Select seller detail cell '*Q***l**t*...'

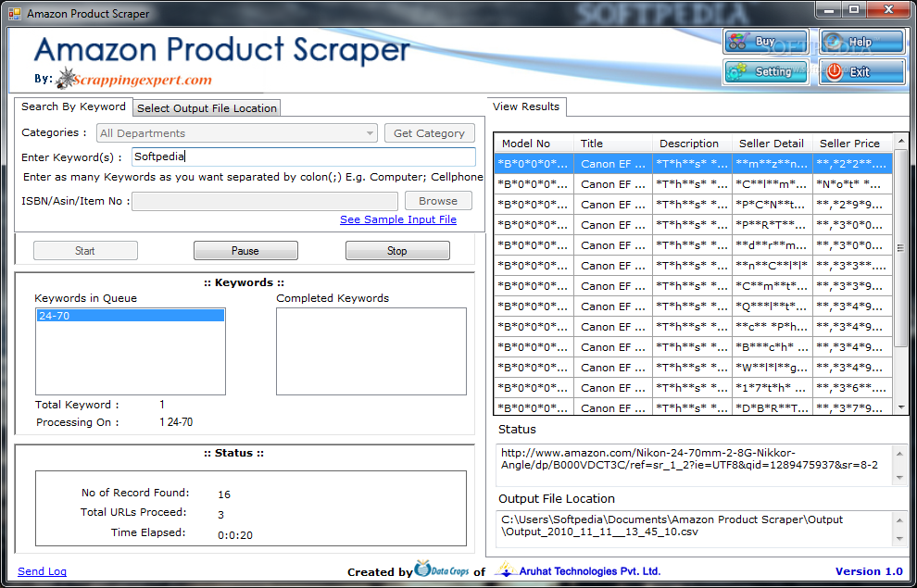773,307
